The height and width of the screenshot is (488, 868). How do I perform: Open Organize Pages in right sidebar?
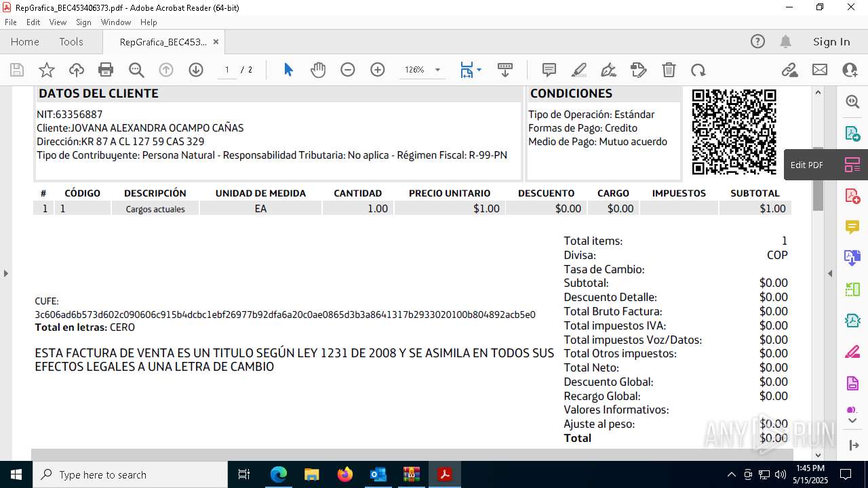852,289
